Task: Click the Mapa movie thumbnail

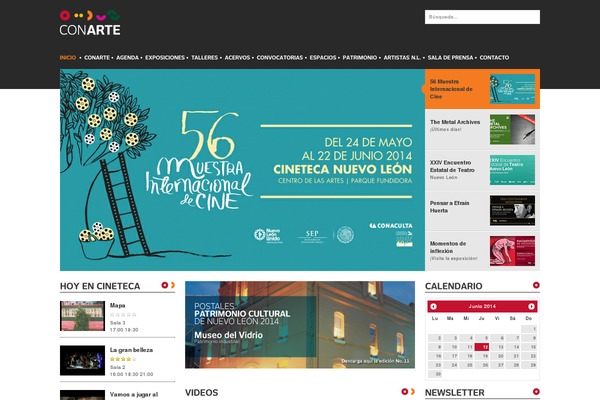Action: [82, 316]
